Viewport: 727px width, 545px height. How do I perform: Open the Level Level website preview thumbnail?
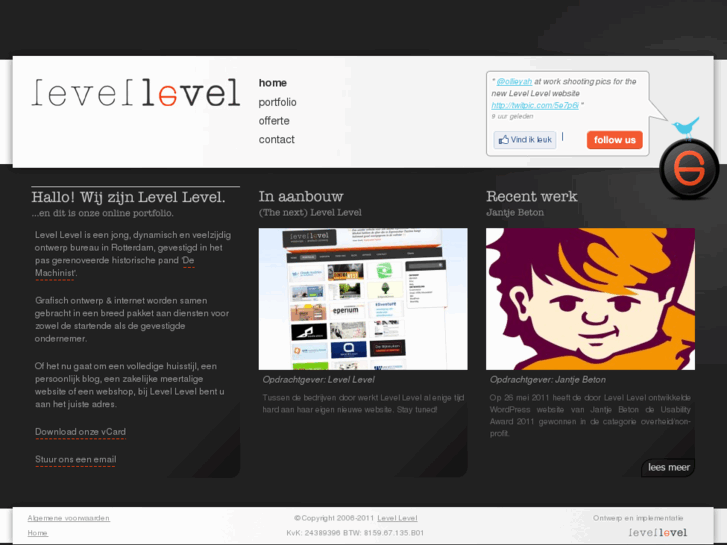click(x=363, y=299)
